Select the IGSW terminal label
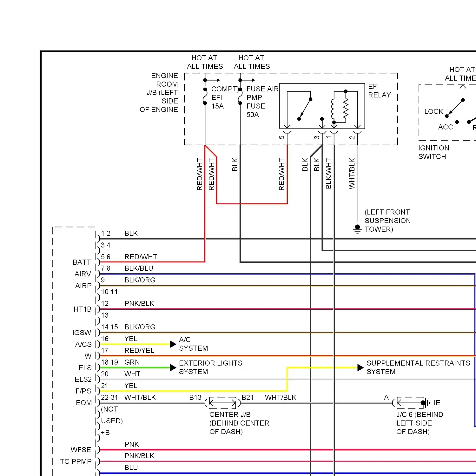This screenshot has width=476, height=476. (x=82, y=333)
